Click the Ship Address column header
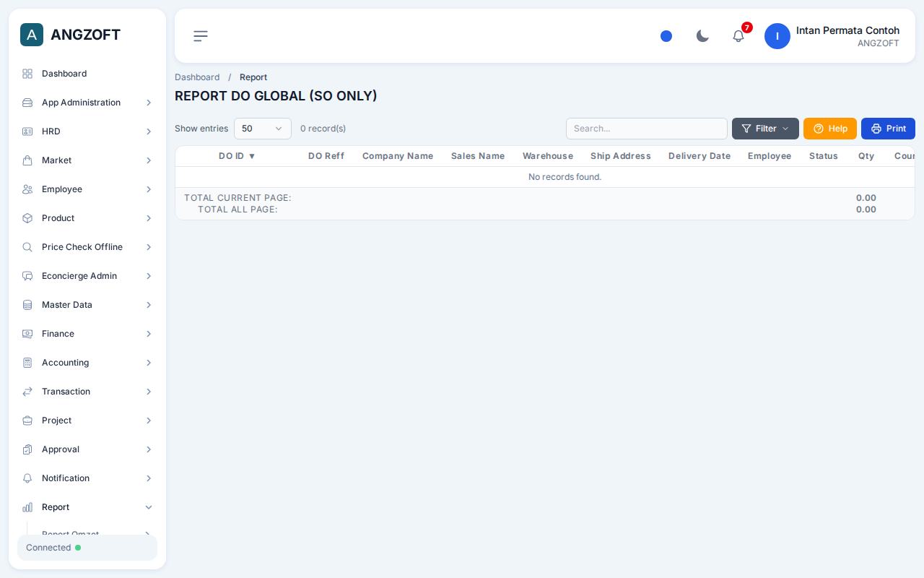This screenshot has height=578, width=924. [x=621, y=156]
